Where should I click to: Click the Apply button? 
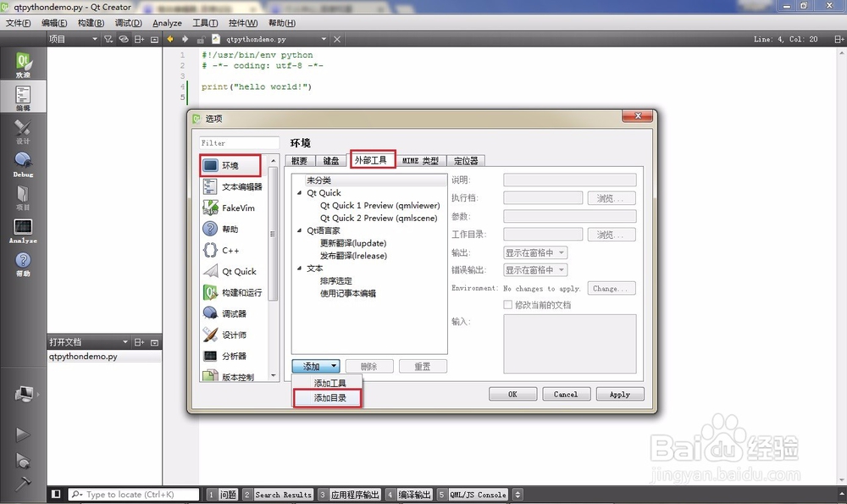[x=620, y=395]
